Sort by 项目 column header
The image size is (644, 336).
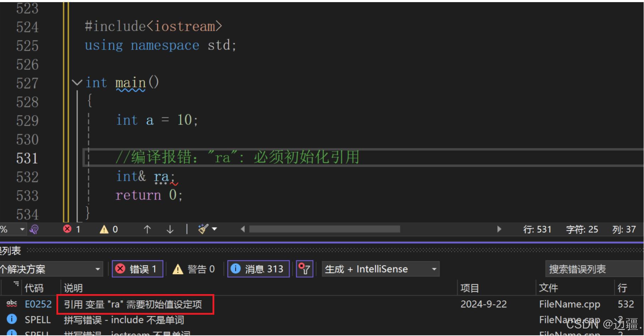click(x=470, y=288)
